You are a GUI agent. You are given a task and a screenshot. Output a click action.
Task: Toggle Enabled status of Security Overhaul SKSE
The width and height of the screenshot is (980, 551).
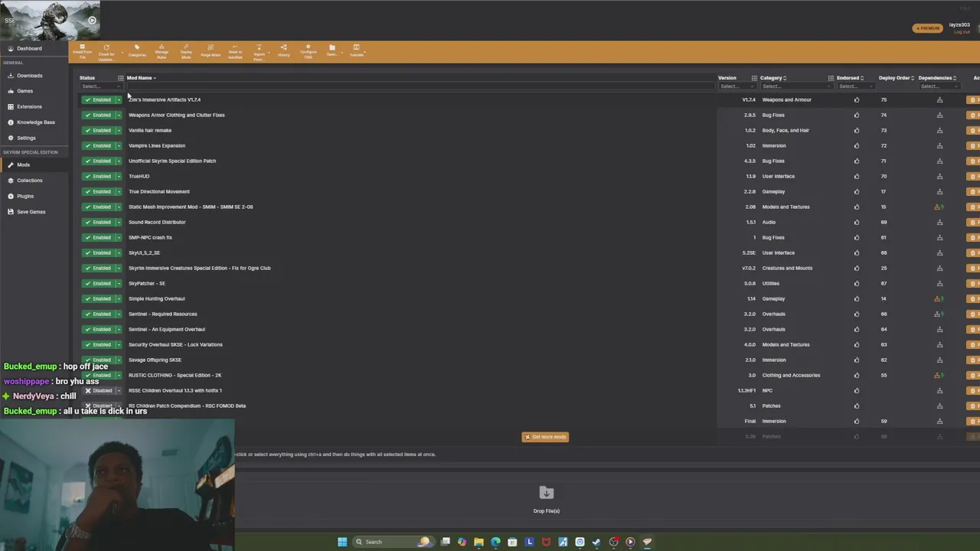[x=98, y=344]
